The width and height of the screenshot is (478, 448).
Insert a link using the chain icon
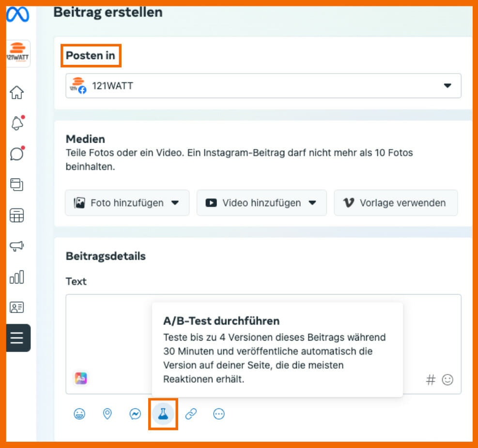[191, 414]
